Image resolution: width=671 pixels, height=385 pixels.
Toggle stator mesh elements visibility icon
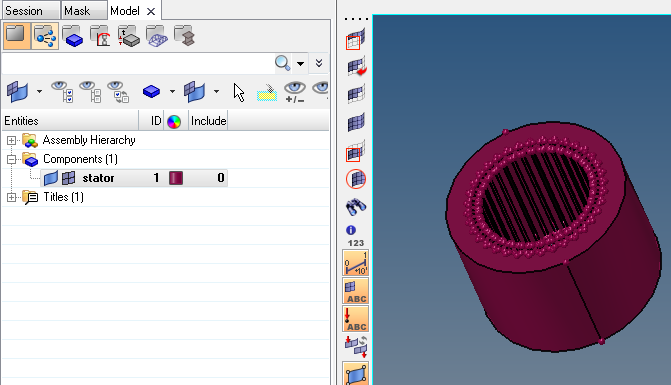(x=68, y=178)
